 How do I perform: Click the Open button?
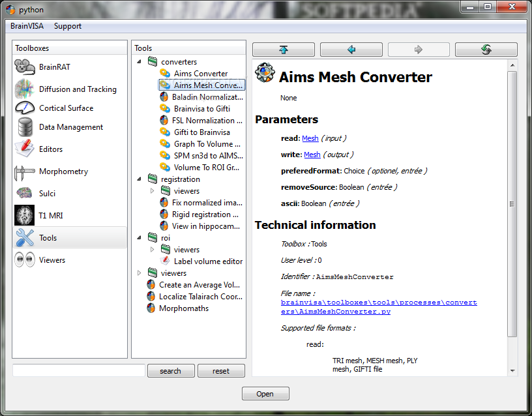tap(265, 394)
